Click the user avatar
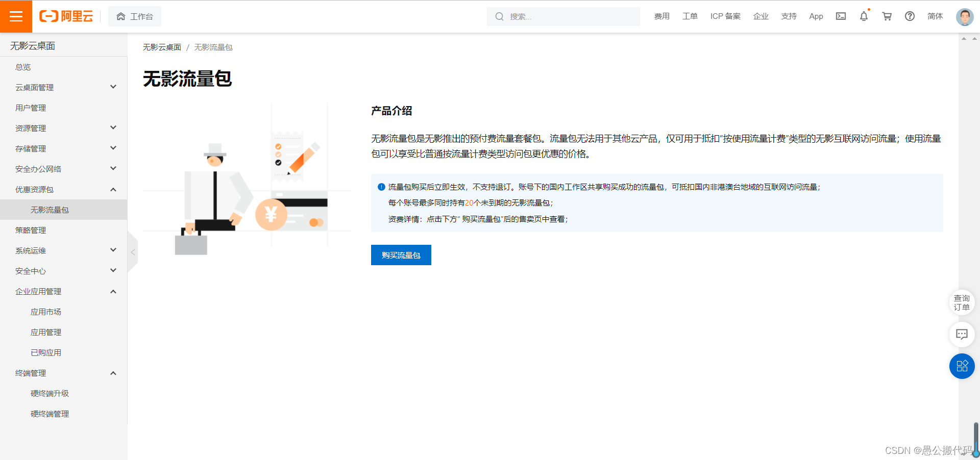 tap(964, 16)
